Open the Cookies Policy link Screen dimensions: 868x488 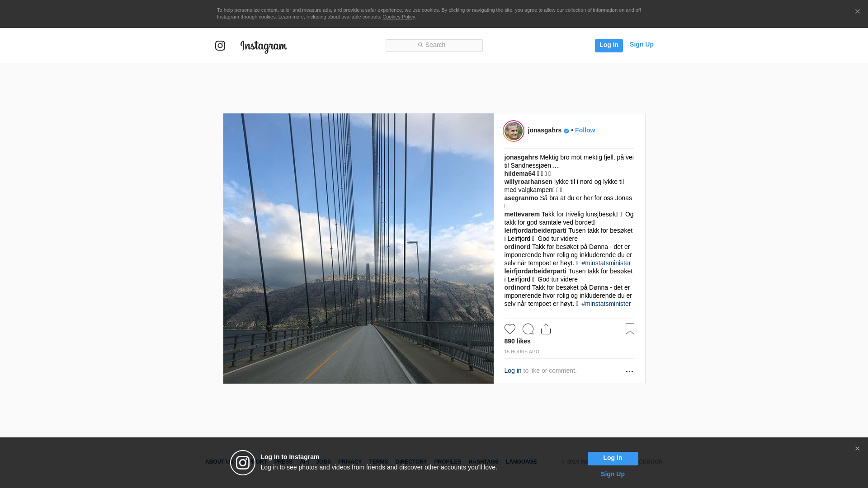pos(399,17)
